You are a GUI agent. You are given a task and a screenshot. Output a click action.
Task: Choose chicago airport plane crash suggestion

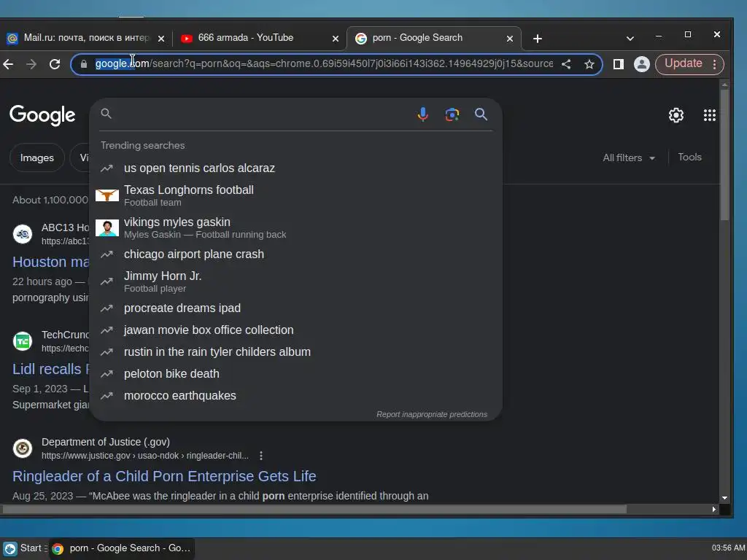(295, 254)
